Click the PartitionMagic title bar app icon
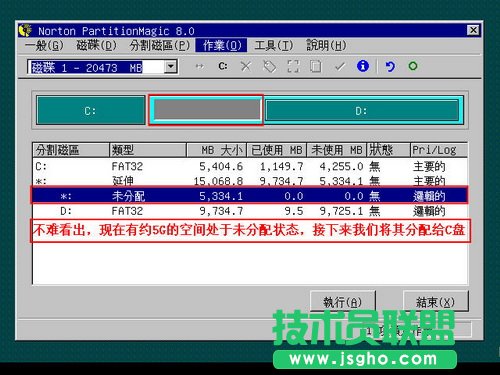 tap(25, 31)
